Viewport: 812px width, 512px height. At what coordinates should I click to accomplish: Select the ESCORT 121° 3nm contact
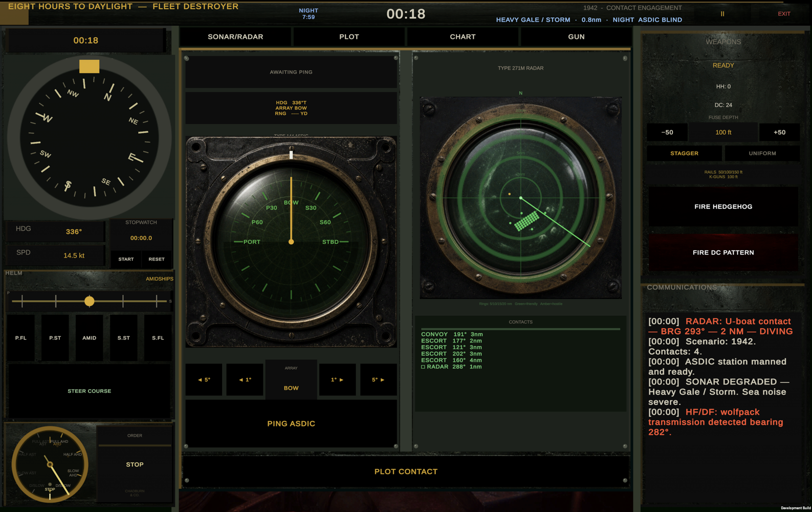[x=452, y=348]
